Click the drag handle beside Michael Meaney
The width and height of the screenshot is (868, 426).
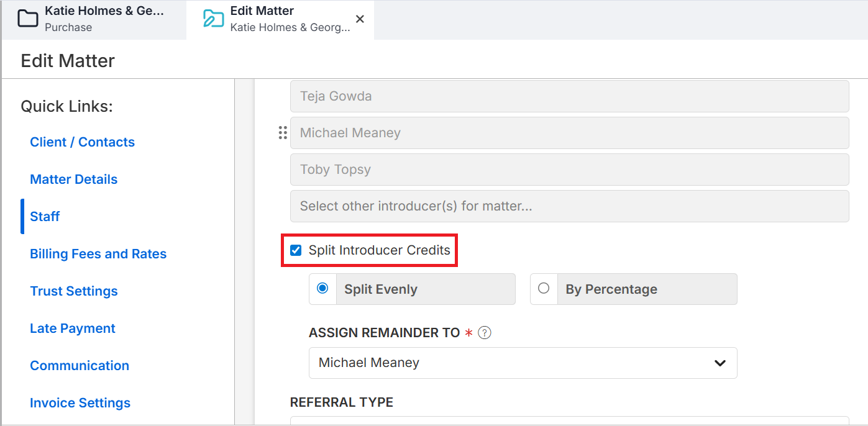point(283,133)
